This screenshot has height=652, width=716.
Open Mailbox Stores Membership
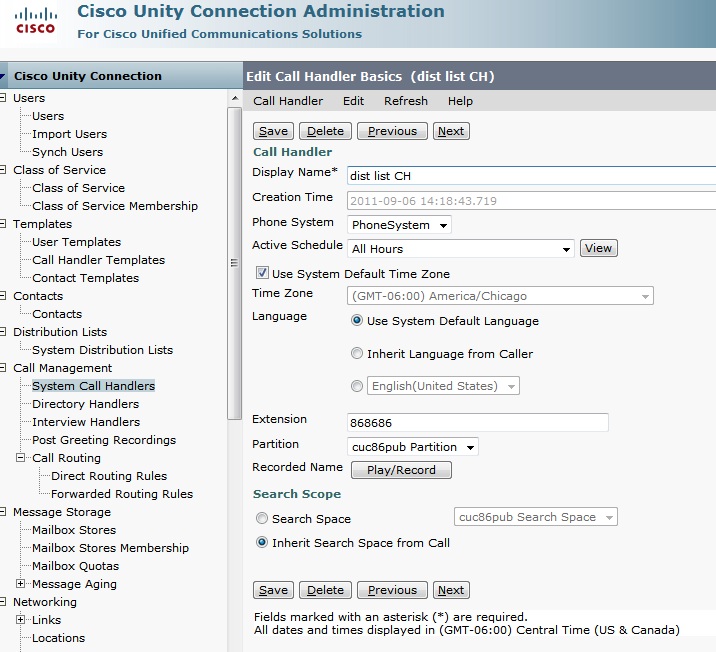pos(111,548)
